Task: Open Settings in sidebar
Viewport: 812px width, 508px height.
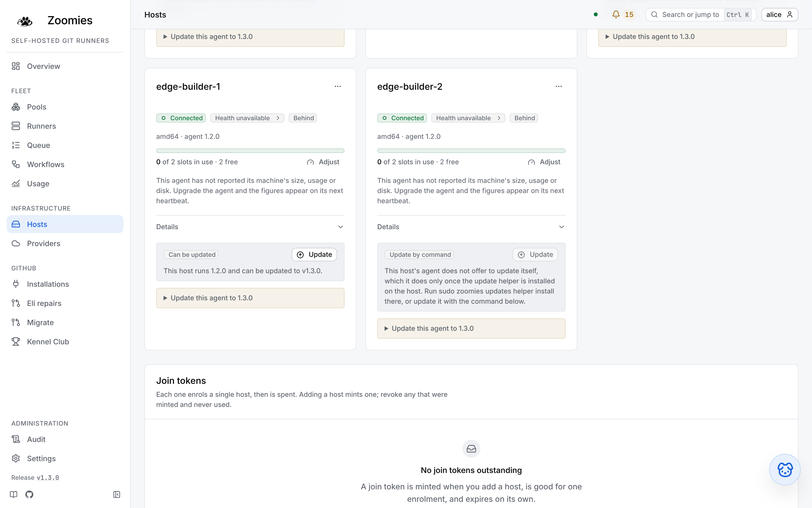Action: pyautogui.click(x=65, y=458)
